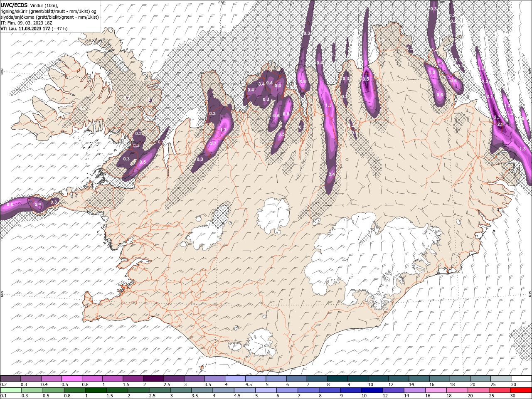Click the "IT: Fim. 09. 03. 2023 18Z" line
This screenshot has width=532, height=399.
[26, 23]
